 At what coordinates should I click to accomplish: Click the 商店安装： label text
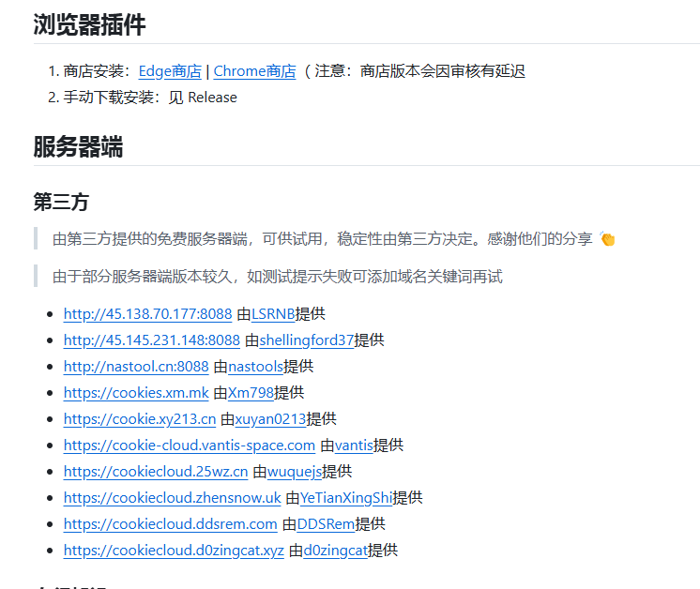coord(98,71)
